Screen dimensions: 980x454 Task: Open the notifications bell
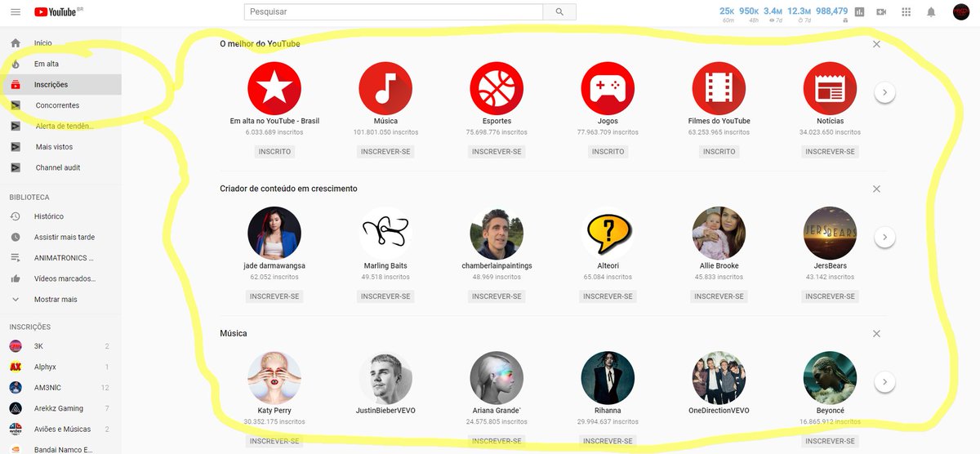[931, 11]
